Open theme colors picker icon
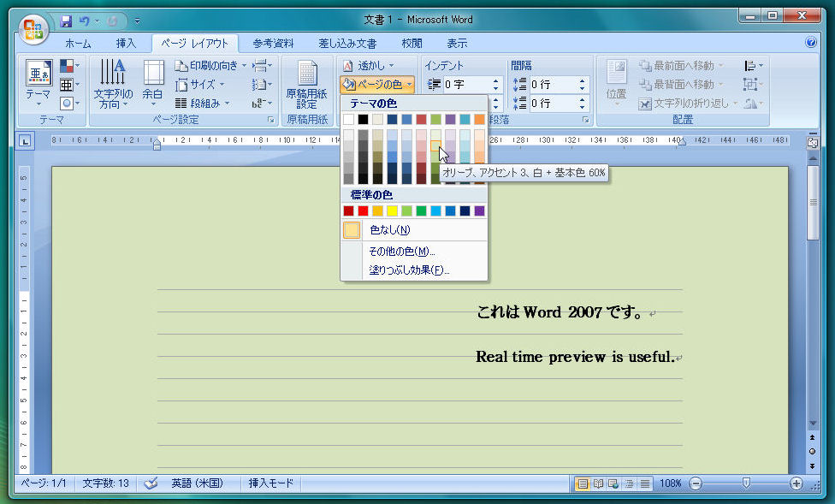835x504 pixels. [x=70, y=66]
